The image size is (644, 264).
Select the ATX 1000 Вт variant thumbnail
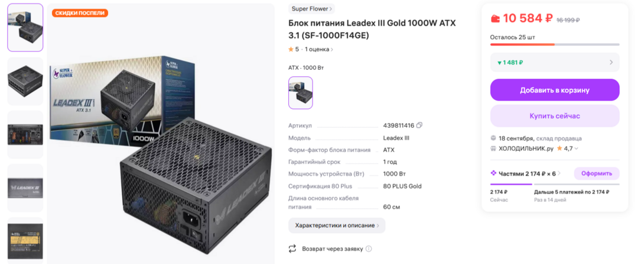300,93
